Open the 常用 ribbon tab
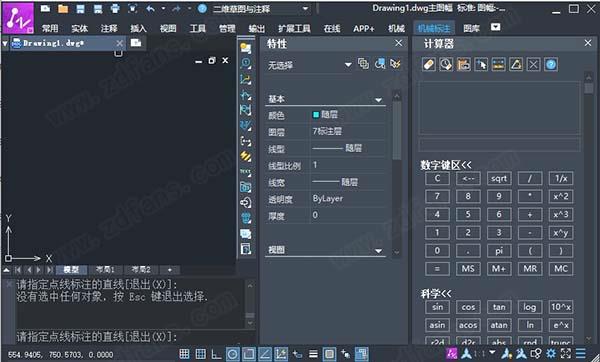This screenshot has height=362, width=600. coord(50,28)
